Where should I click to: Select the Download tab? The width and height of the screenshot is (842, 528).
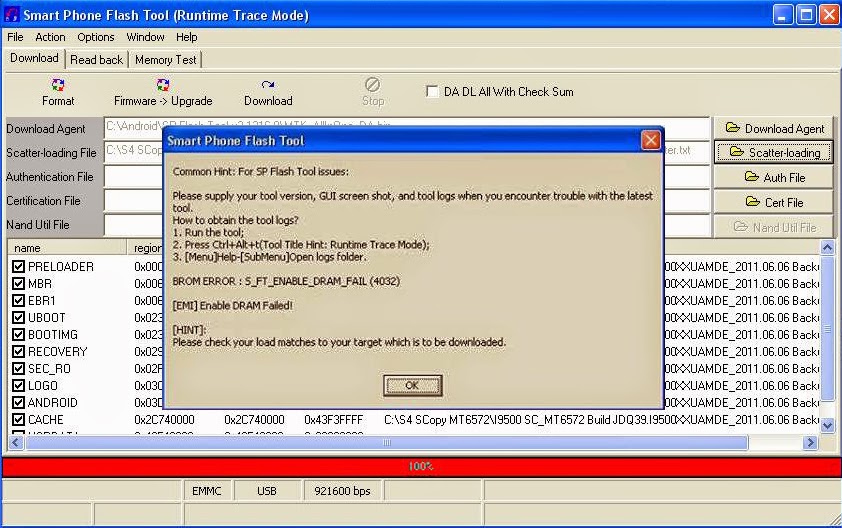pyautogui.click(x=34, y=58)
